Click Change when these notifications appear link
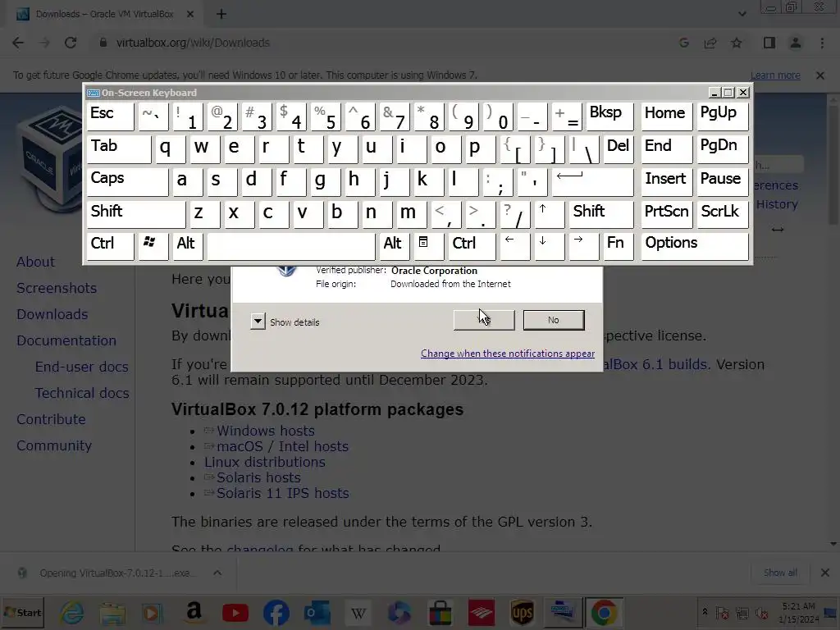The height and width of the screenshot is (630, 840). (x=507, y=354)
